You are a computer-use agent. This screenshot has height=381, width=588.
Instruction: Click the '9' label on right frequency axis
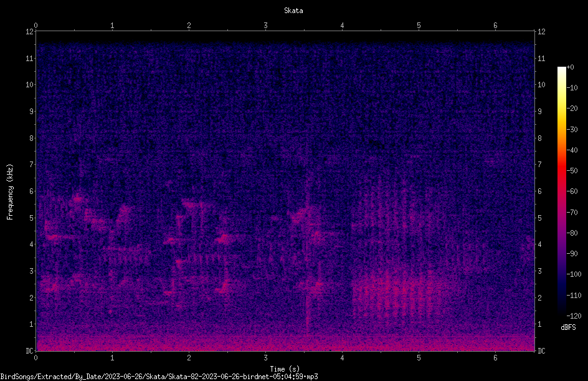[539, 111]
